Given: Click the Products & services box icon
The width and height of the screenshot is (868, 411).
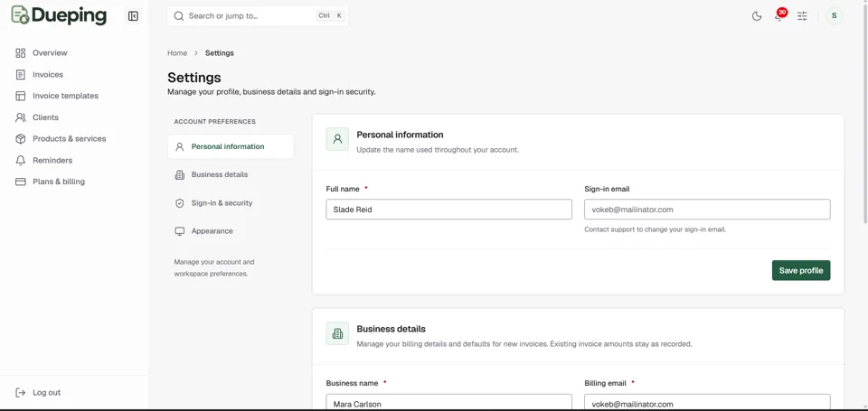Looking at the screenshot, I should (21, 139).
